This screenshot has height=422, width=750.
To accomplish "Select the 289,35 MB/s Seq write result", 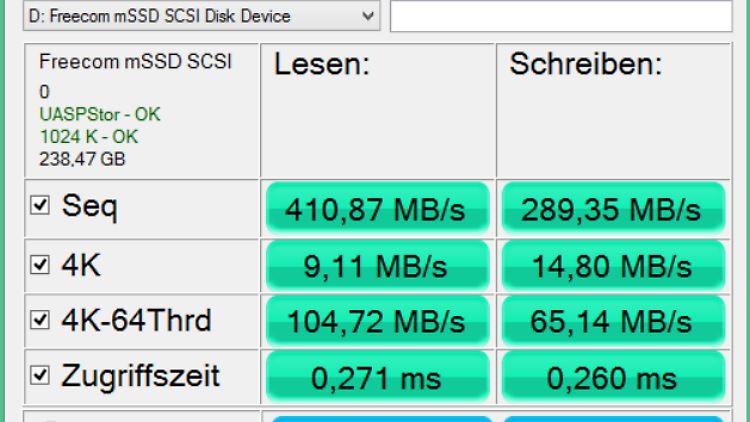I will (x=611, y=209).
